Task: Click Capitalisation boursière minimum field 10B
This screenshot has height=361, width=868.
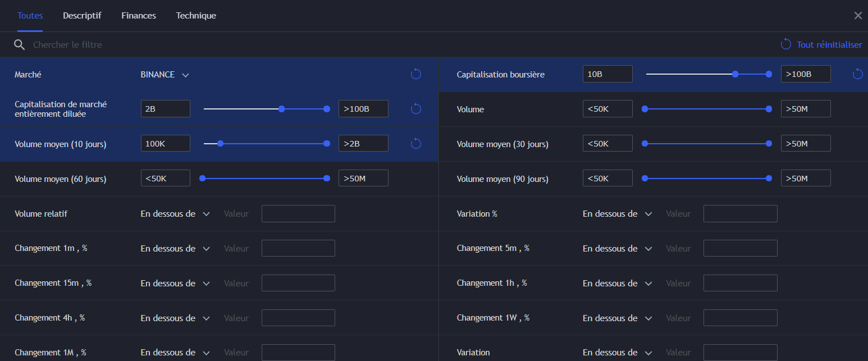Action: 607,74
